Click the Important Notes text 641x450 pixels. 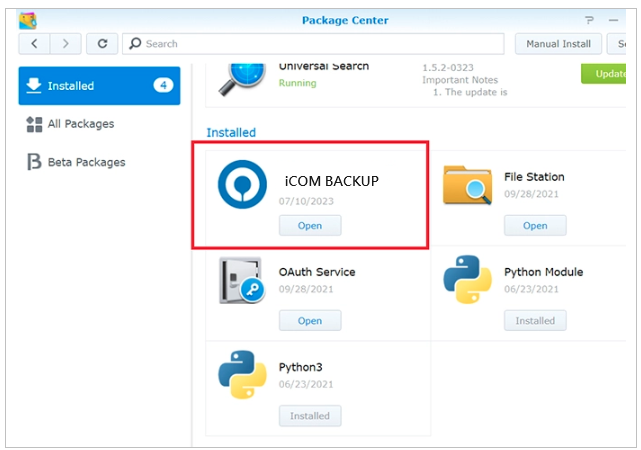pos(460,80)
